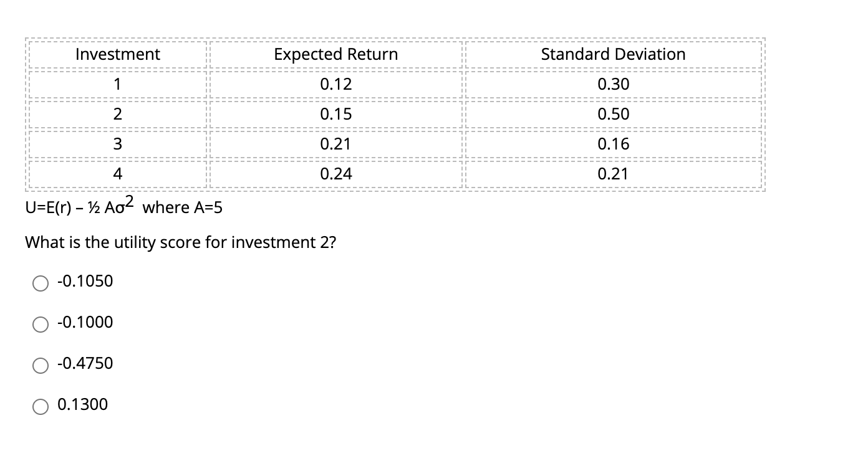The image size is (868, 466).
Task: Click the Expected Return column header
Action: (x=335, y=54)
